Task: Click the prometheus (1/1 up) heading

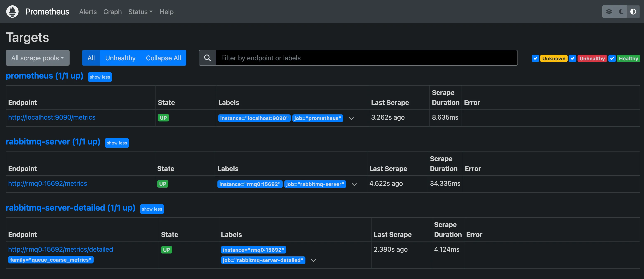Action: click(x=45, y=76)
